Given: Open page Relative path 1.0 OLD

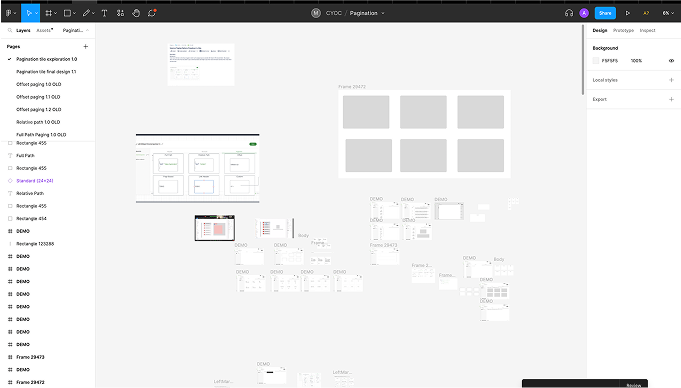Looking at the screenshot, I should [x=38, y=122].
